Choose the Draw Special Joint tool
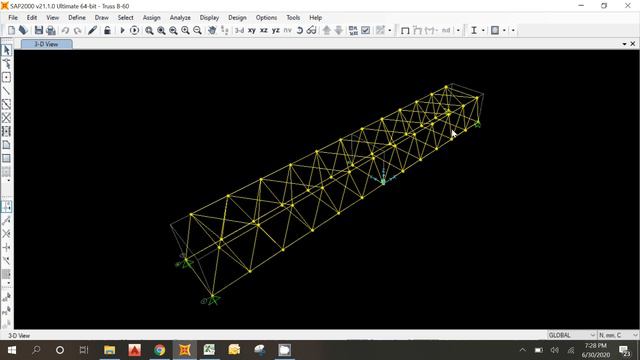The width and height of the screenshot is (640, 360). pos(7,77)
